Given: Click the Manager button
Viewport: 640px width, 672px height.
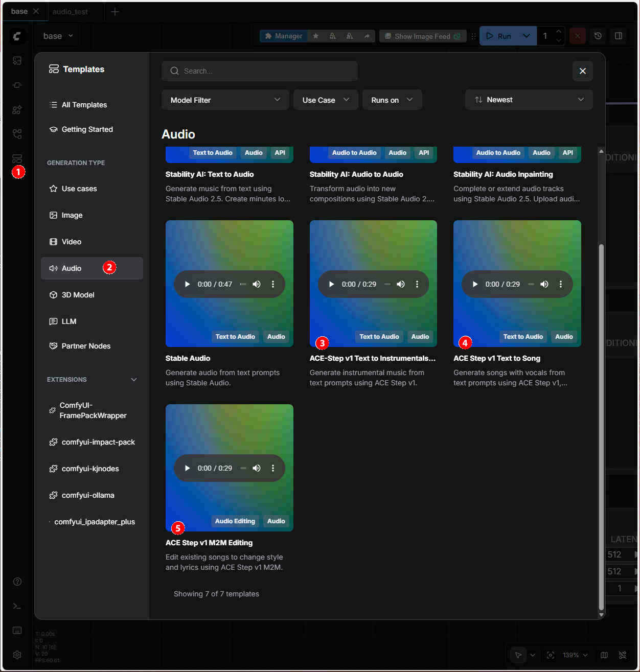Looking at the screenshot, I should pyautogui.click(x=284, y=36).
